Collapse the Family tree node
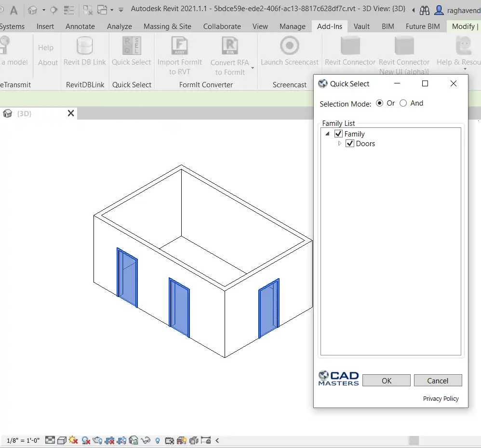This screenshot has height=448, width=481. [x=328, y=134]
